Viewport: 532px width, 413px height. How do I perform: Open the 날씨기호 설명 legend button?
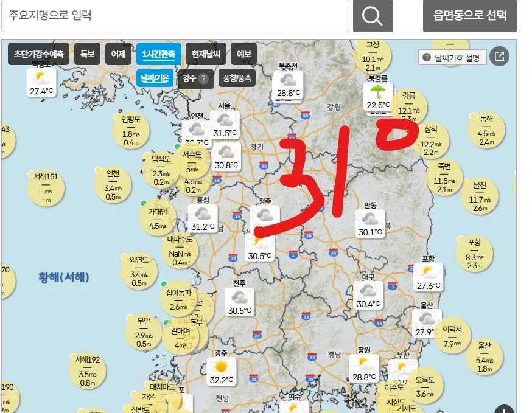(452, 57)
